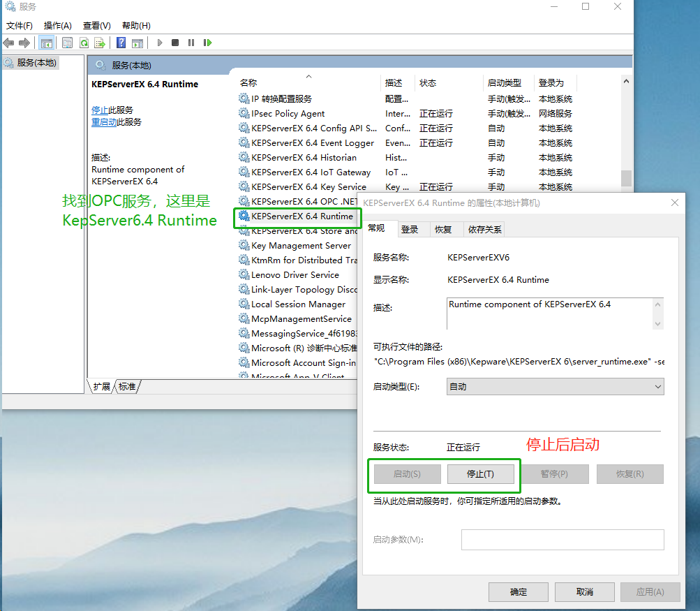Viewport: 700px width, 611px height.
Task: Click the 重启动 link for this service
Action: pyautogui.click(x=104, y=122)
